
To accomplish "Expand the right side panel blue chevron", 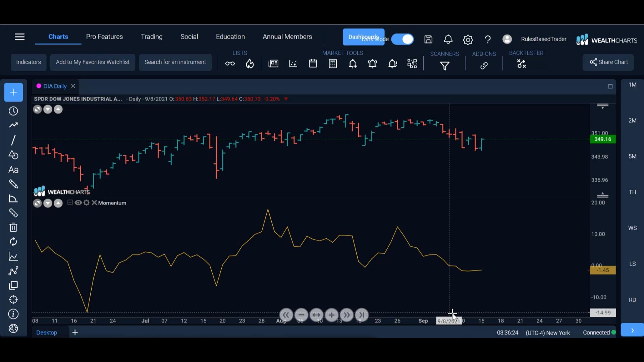I will point(632,330).
